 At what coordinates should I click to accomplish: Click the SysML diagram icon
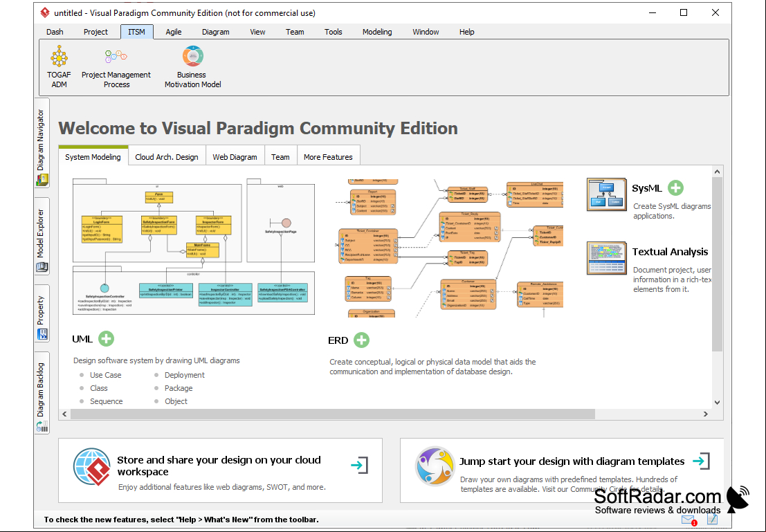point(606,194)
